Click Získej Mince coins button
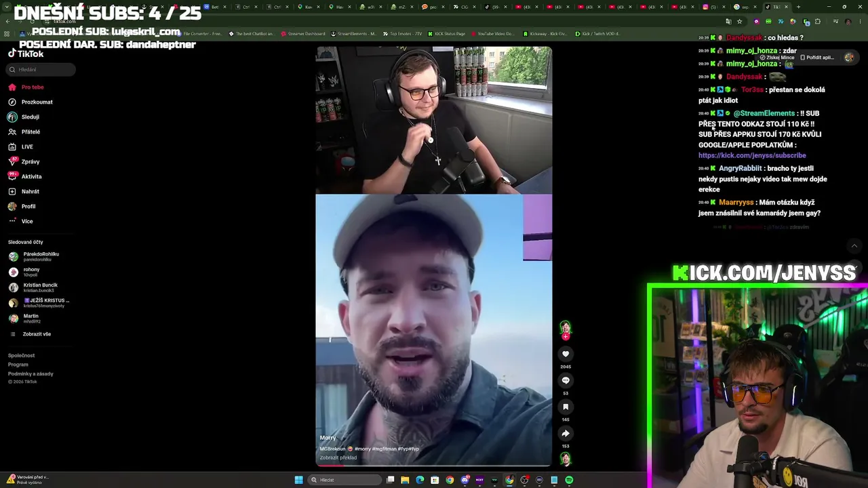Viewport: 868px width, 488px height. click(x=777, y=58)
